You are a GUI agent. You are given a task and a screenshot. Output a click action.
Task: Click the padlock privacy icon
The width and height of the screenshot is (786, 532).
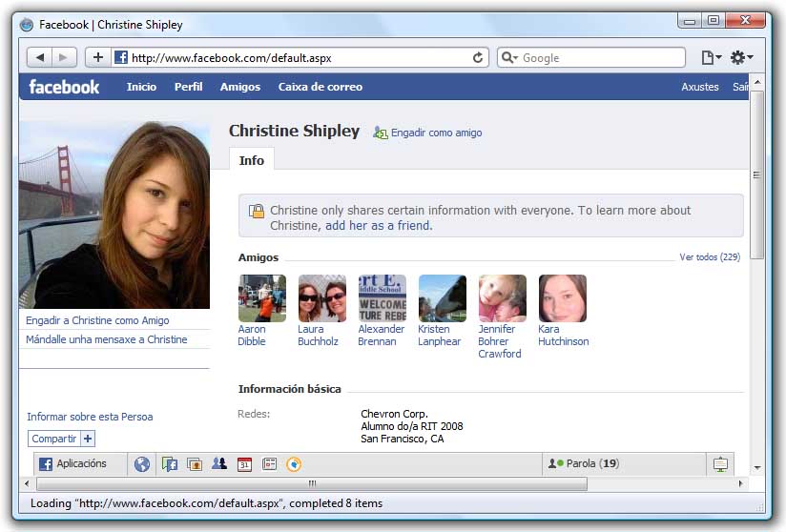coord(257,211)
